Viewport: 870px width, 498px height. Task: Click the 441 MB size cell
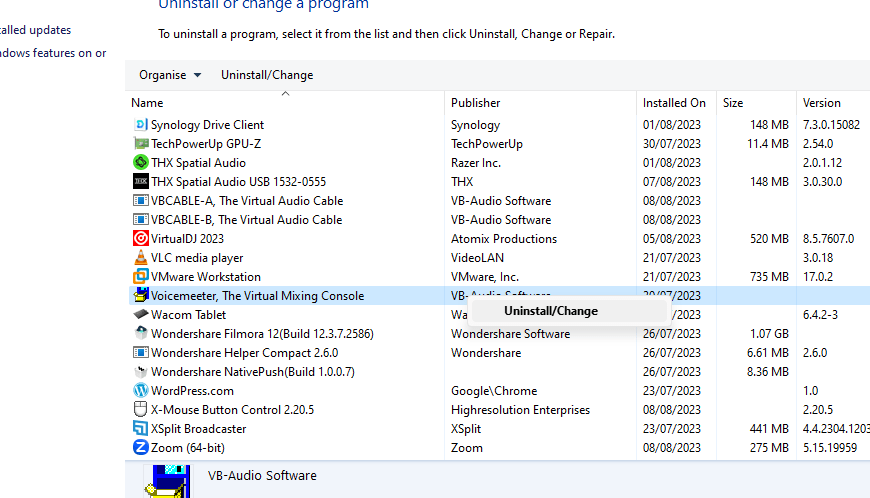(769, 429)
